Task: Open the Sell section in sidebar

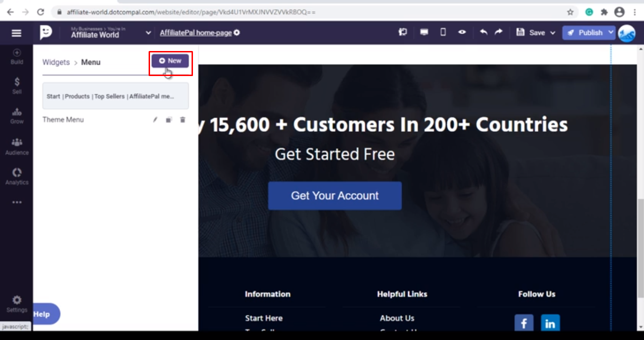Action: tap(17, 86)
